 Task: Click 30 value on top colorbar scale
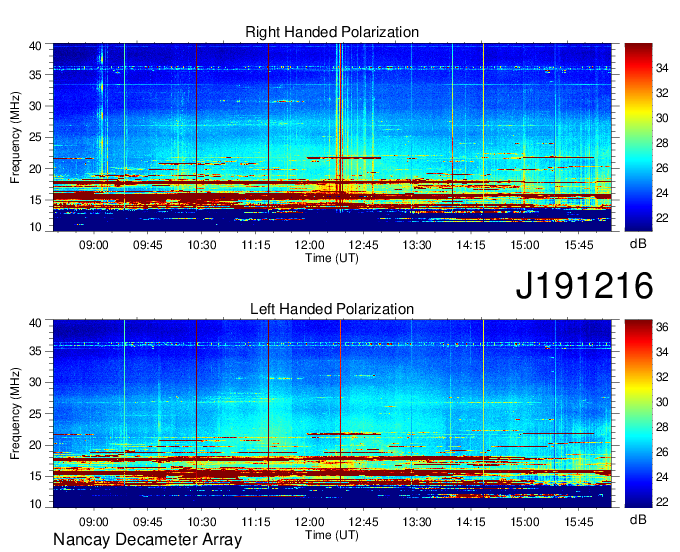point(662,118)
